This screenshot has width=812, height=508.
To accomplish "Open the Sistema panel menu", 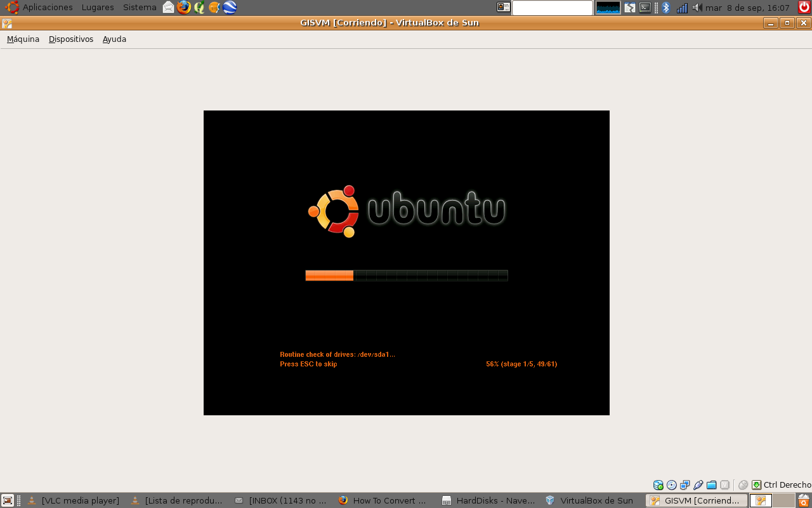I will click(140, 8).
